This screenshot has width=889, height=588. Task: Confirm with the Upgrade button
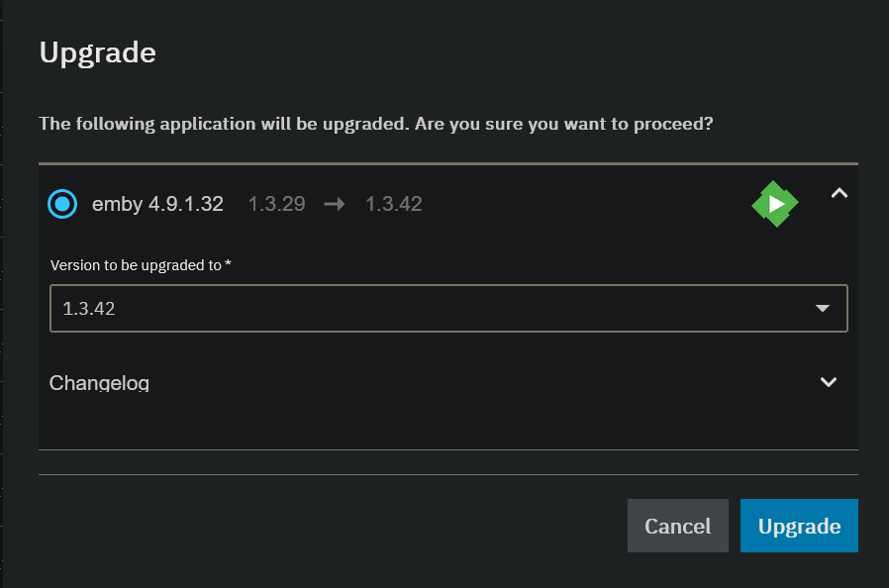tap(799, 526)
